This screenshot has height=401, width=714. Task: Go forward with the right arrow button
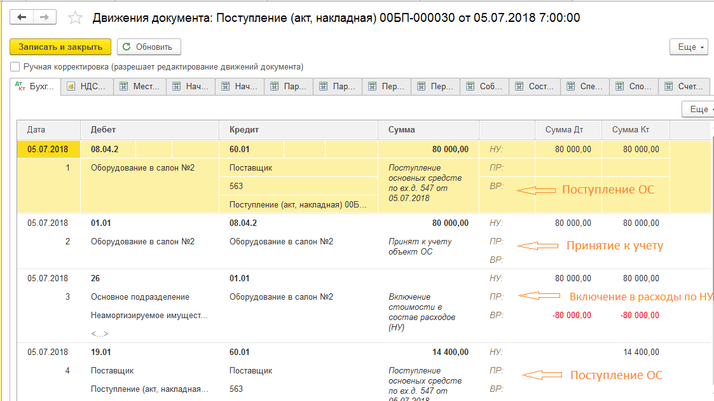[x=45, y=18]
